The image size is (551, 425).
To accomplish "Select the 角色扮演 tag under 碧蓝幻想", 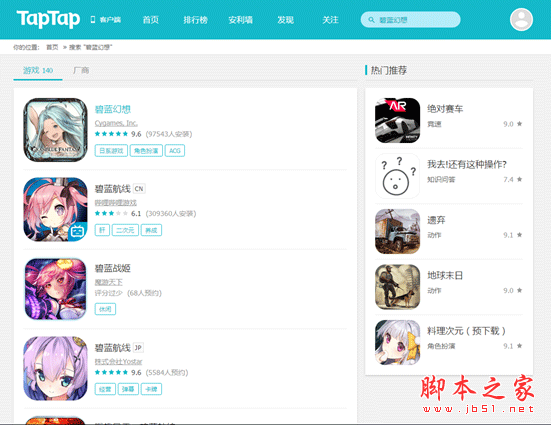I will click(x=146, y=151).
